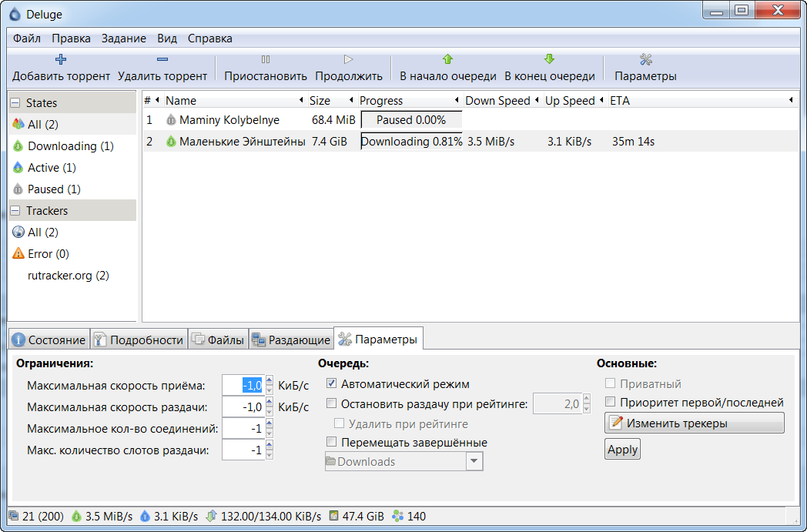The image size is (807, 532).
Task: Increase the stop-seeding rating 2,0 spinner
Action: coord(586,398)
